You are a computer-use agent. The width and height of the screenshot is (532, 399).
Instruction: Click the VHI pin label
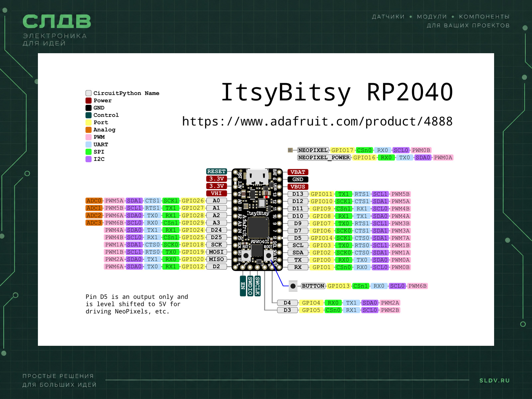pos(216,194)
